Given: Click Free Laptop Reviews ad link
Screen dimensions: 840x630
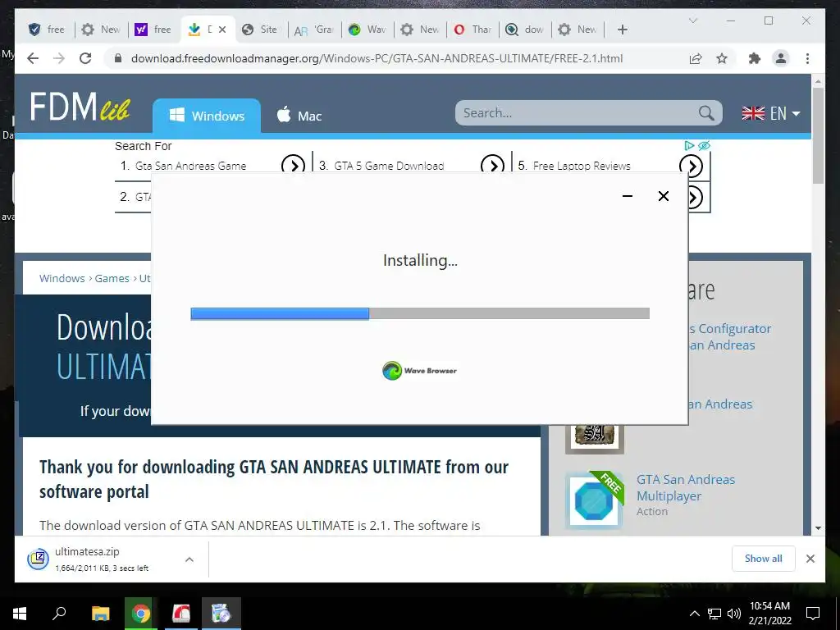Looking at the screenshot, I should [x=582, y=166].
